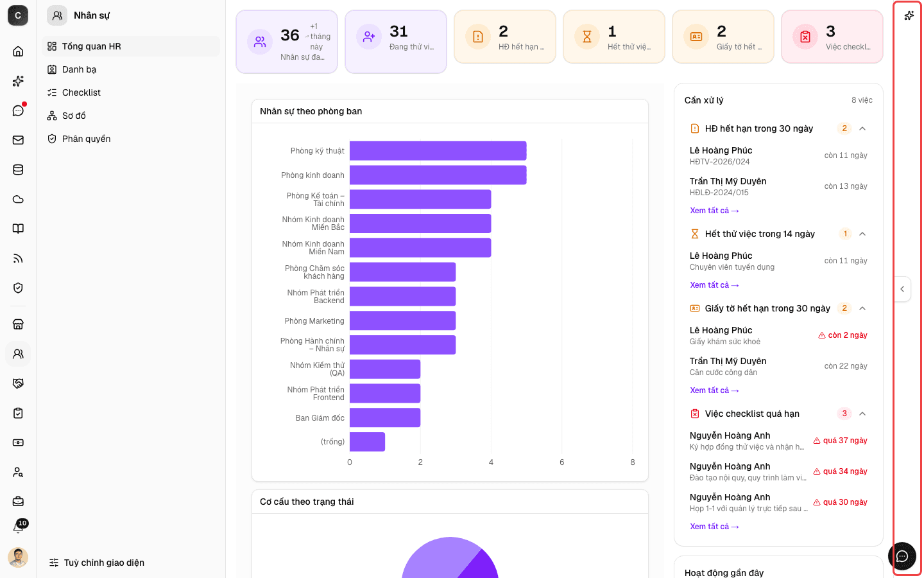
Task: Open the chat icon with red notification dot
Action: 18,110
